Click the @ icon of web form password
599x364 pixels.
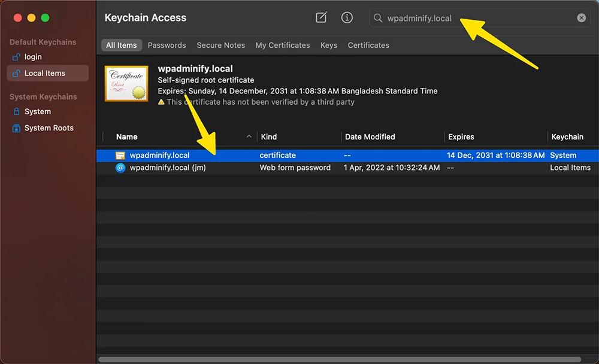120,168
